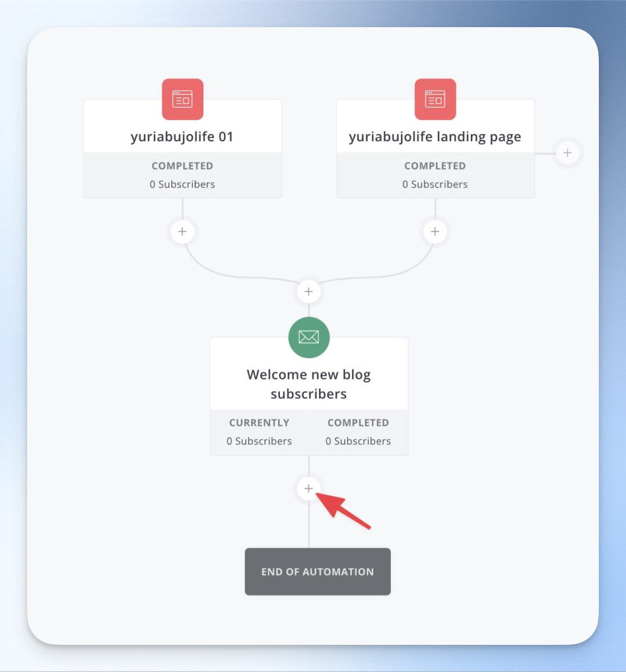Click the plus button above End of Automation

309,488
